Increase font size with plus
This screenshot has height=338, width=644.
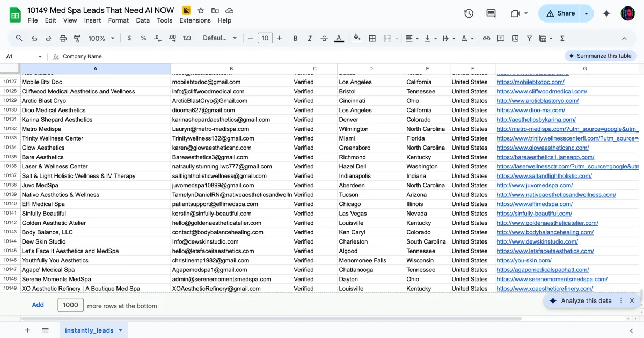[x=279, y=38]
